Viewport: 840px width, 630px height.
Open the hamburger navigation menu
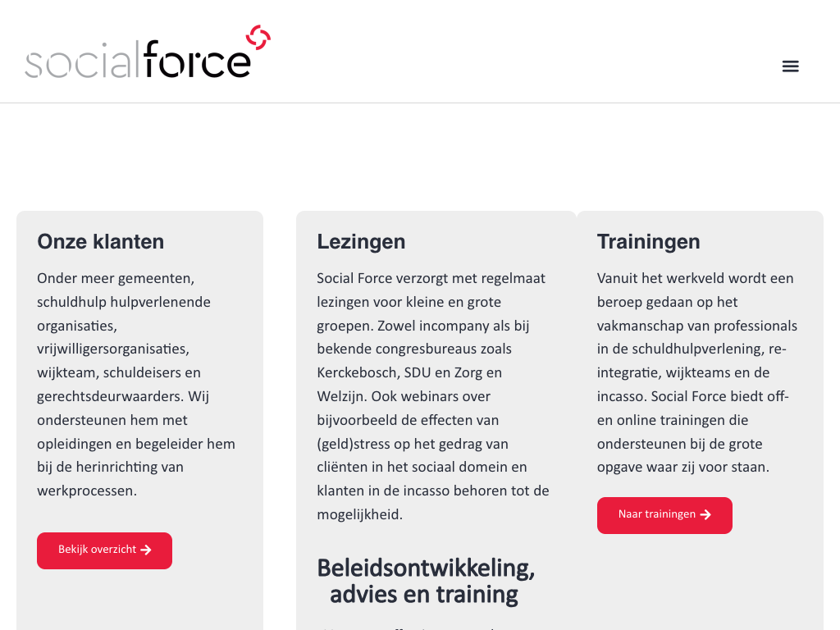(x=790, y=66)
